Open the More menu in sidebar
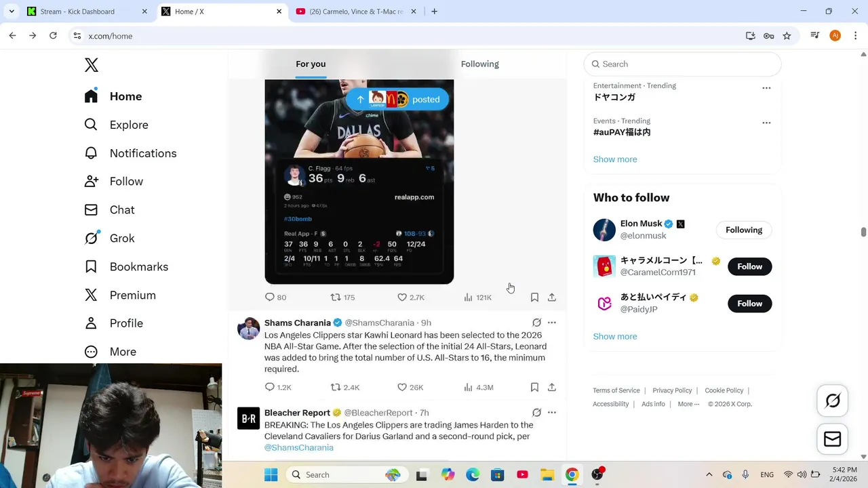 pyautogui.click(x=111, y=352)
